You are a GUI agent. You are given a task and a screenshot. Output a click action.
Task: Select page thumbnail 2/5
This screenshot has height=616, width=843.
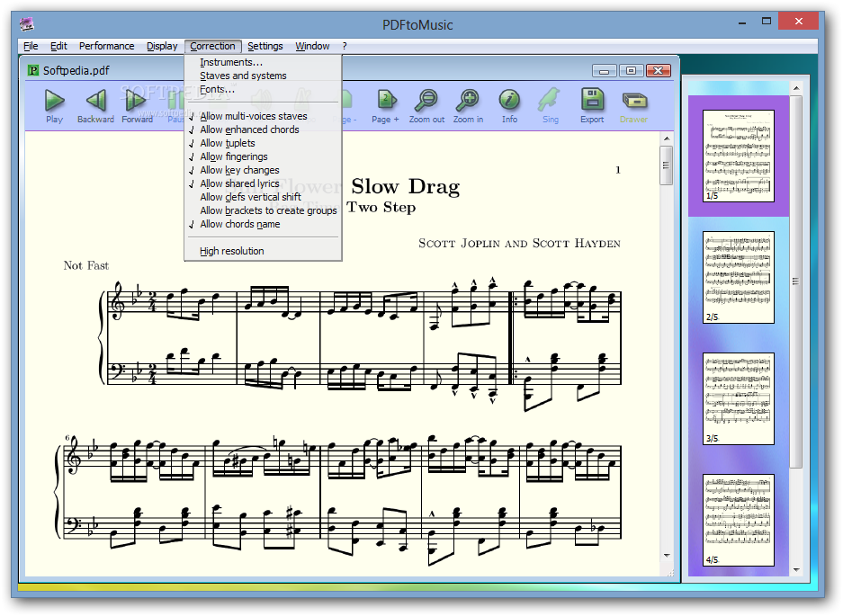click(738, 277)
